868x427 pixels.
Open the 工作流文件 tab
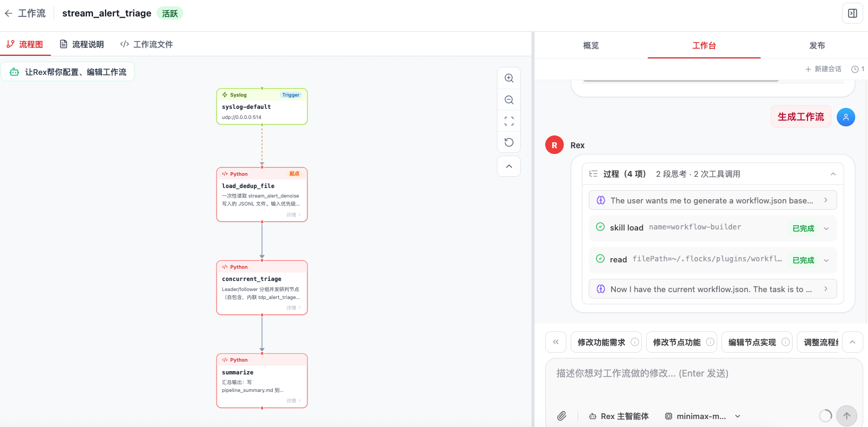[x=147, y=44]
